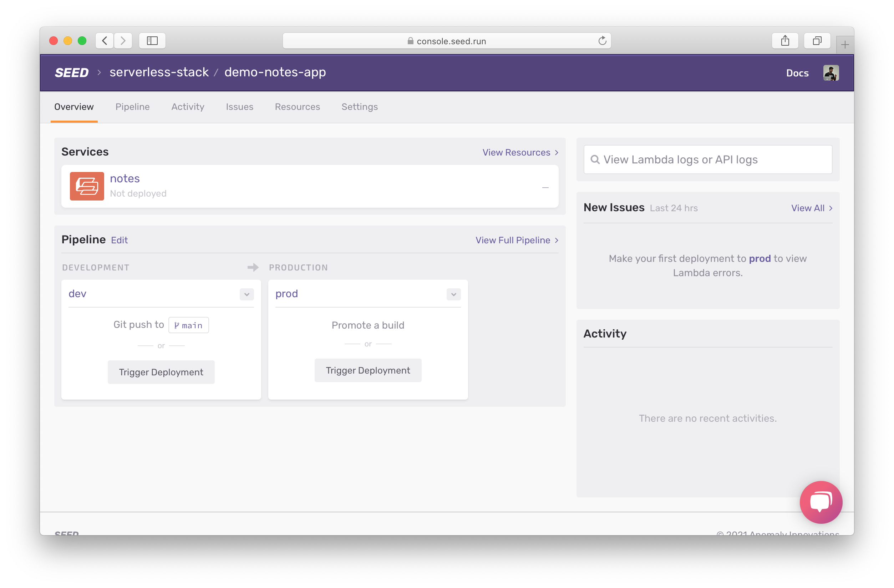This screenshot has height=588, width=894.
Task: Click the Pipeline Edit link
Action: (120, 240)
